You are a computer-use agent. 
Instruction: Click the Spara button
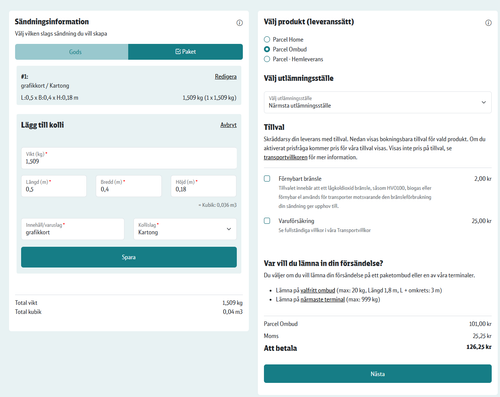click(x=129, y=257)
